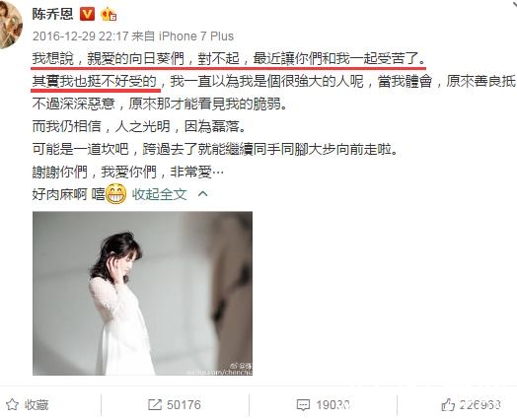Open the attached photo of woman in white

point(142,293)
